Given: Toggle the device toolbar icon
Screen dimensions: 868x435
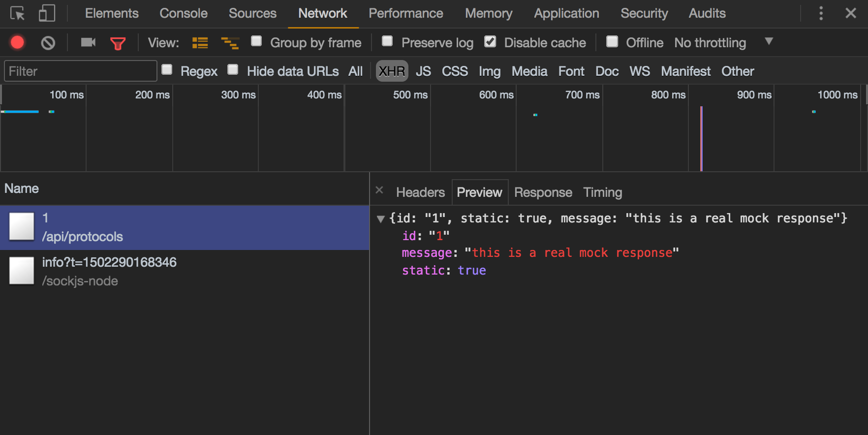Looking at the screenshot, I should pos(47,13).
